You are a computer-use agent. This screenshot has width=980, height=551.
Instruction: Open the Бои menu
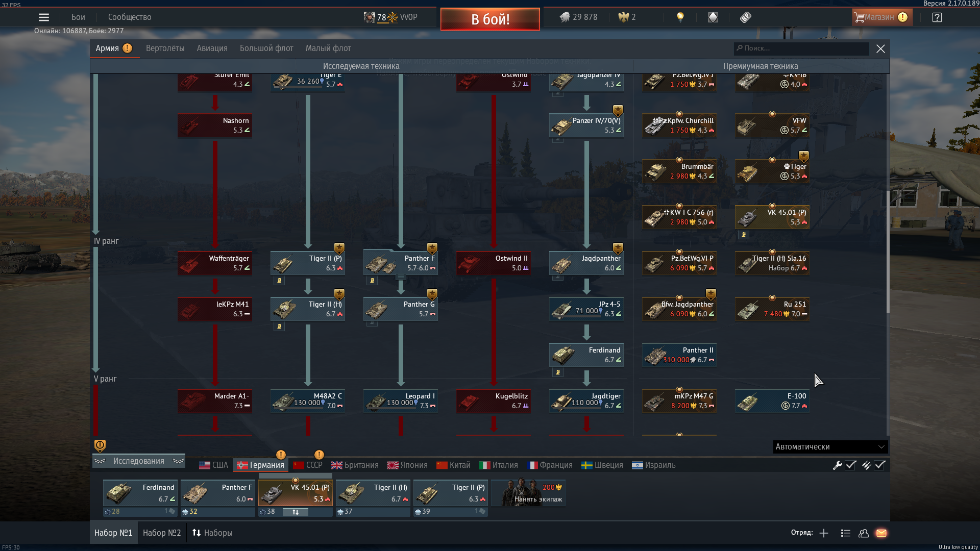point(78,17)
